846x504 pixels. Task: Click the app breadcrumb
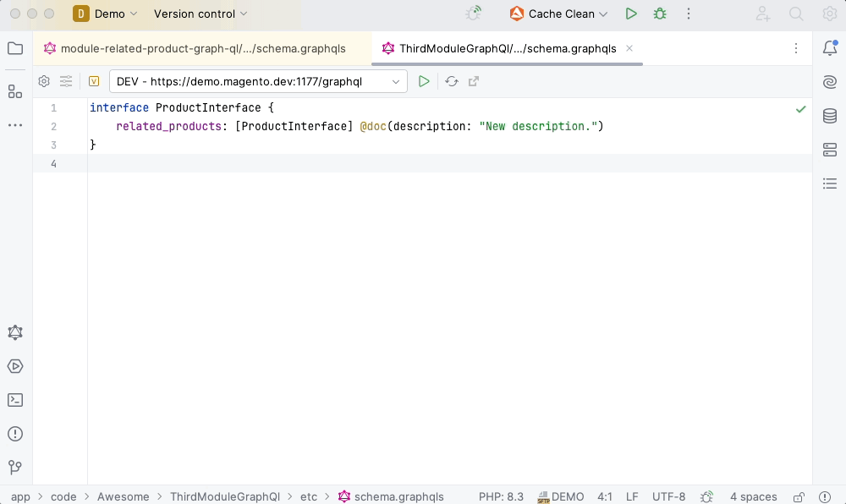point(20,496)
